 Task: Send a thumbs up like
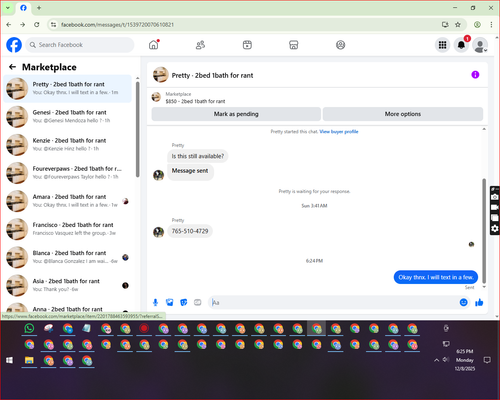coord(479,302)
